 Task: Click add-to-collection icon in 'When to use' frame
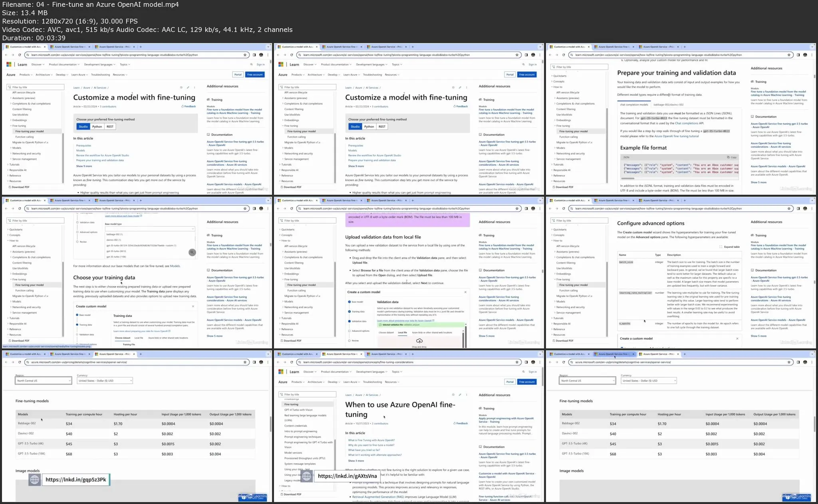tap(453, 395)
